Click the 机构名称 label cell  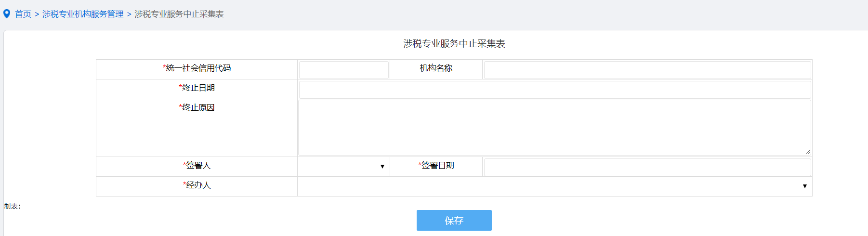(x=436, y=68)
